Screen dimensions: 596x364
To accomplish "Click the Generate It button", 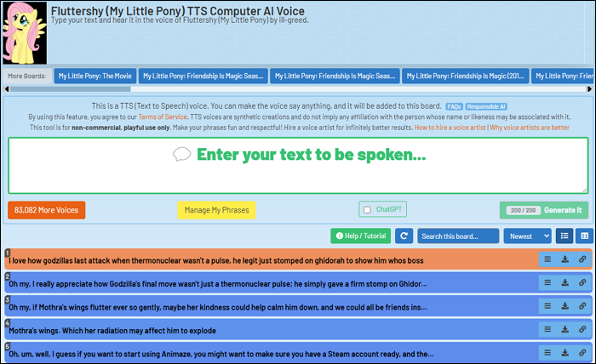I will point(544,210).
